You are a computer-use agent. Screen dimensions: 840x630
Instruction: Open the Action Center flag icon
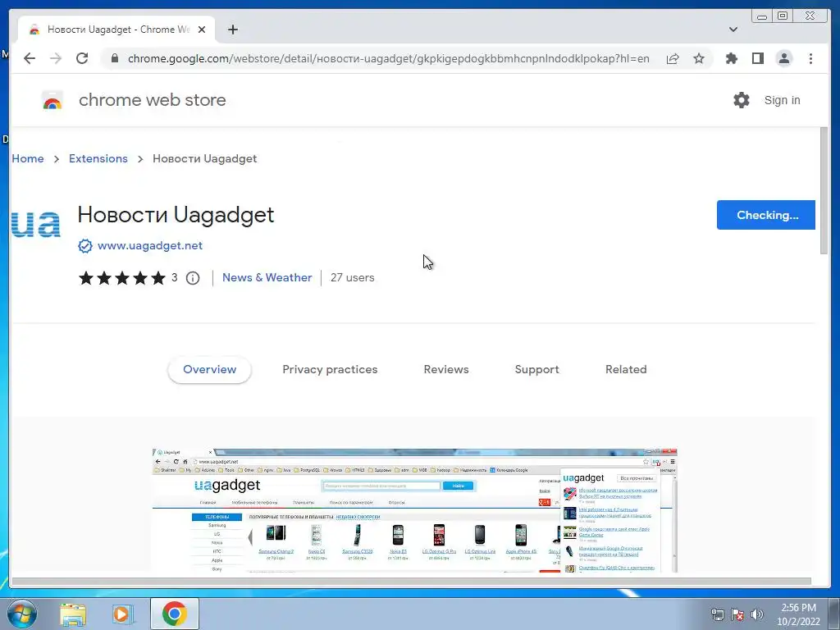coord(737,615)
